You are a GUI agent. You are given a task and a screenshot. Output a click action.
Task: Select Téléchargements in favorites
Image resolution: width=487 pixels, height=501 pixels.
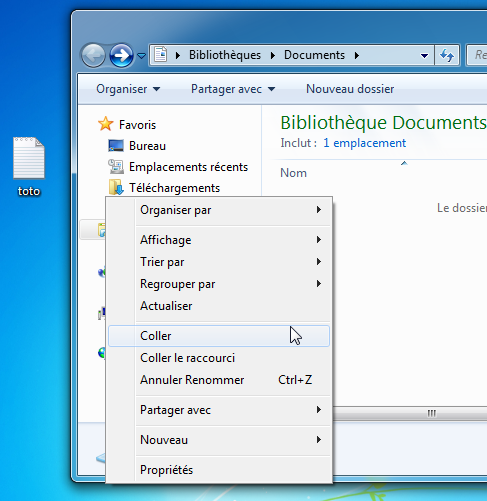pos(174,188)
